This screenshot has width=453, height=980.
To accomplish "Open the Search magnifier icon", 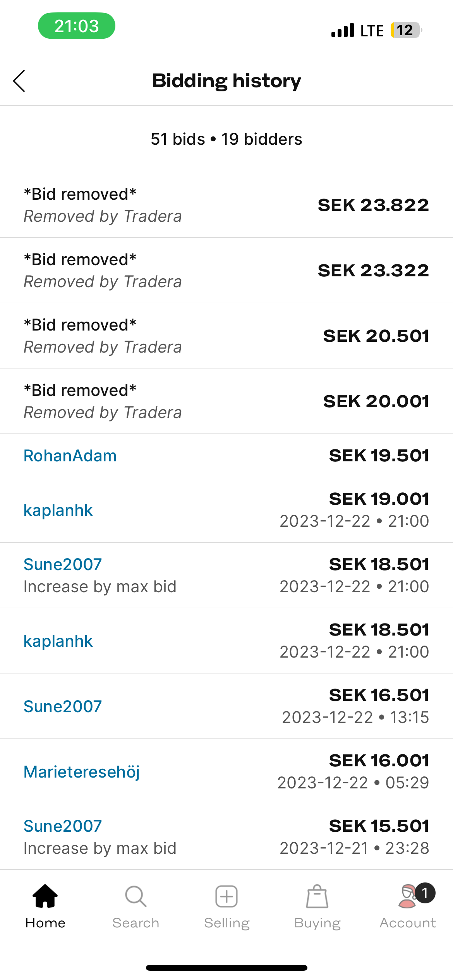I will 136,896.
